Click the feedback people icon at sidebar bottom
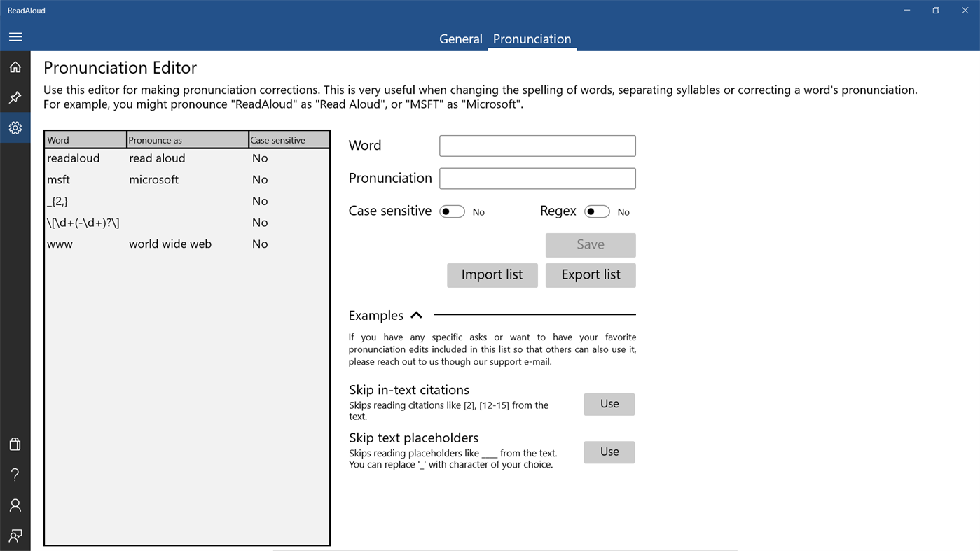This screenshot has width=980, height=551. click(x=15, y=535)
